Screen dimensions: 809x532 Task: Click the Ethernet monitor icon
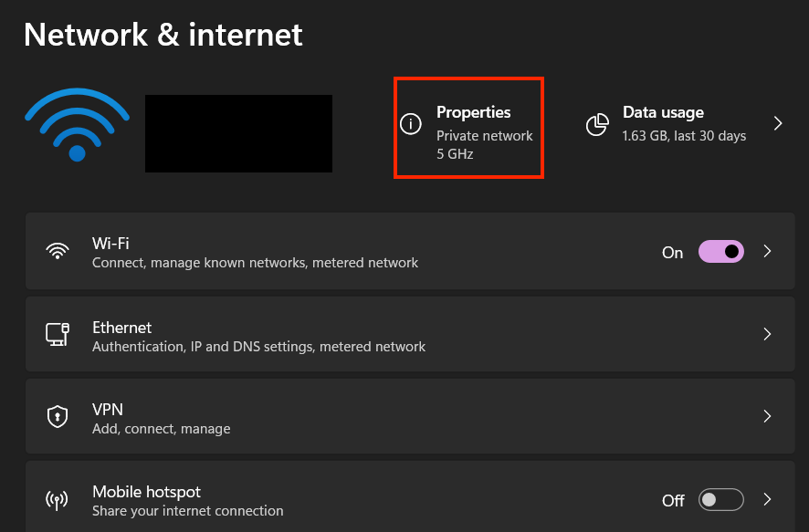click(x=58, y=335)
